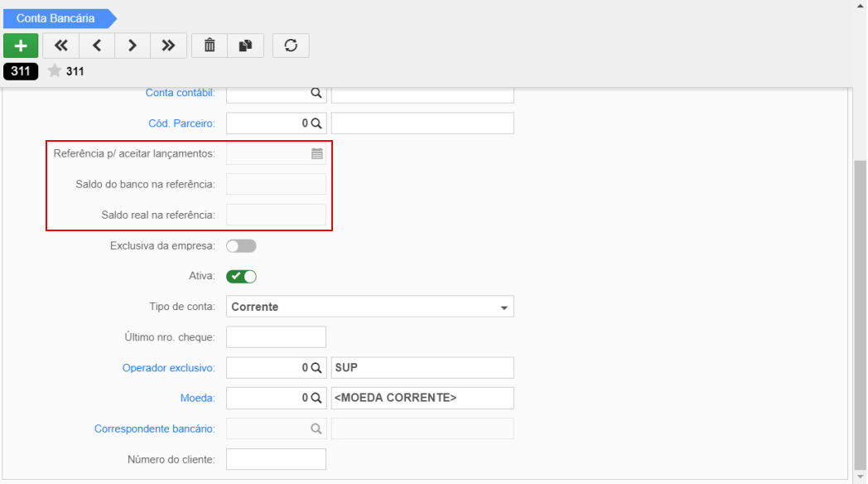Search Conta contábil with magnifier icon
868x484 pixels.
click(x=316, y=93)
